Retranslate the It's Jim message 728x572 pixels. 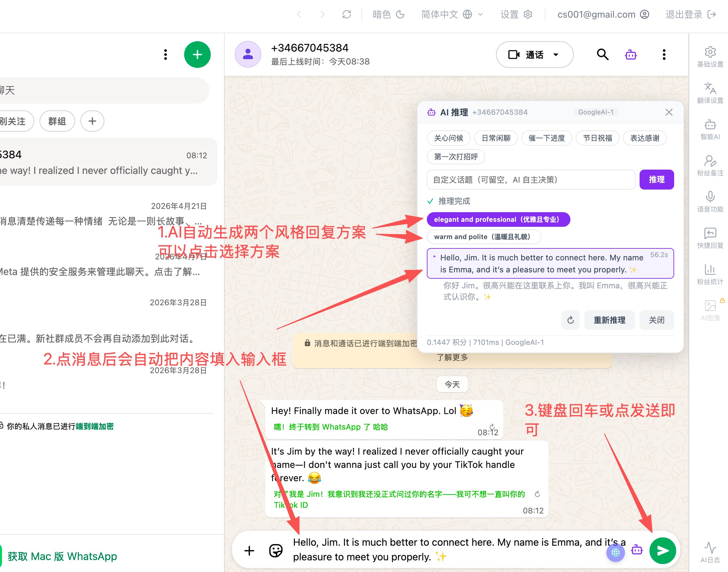pos(537,494)
